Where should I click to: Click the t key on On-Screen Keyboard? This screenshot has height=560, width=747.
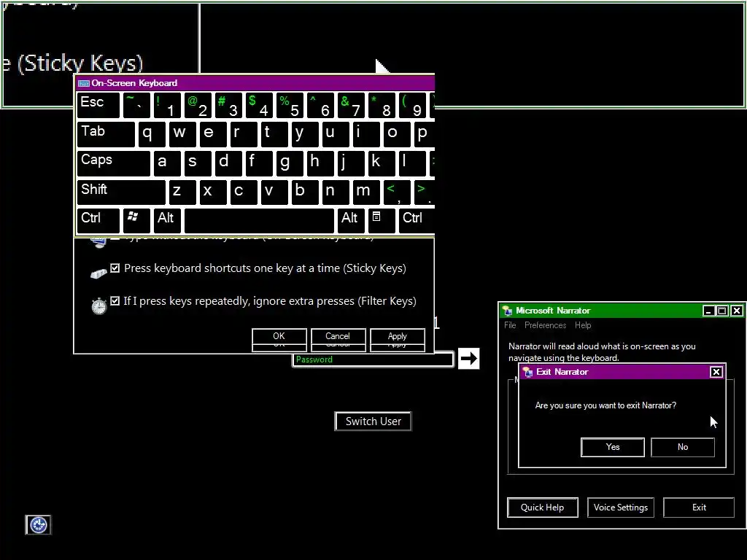(x=274, y=134)
